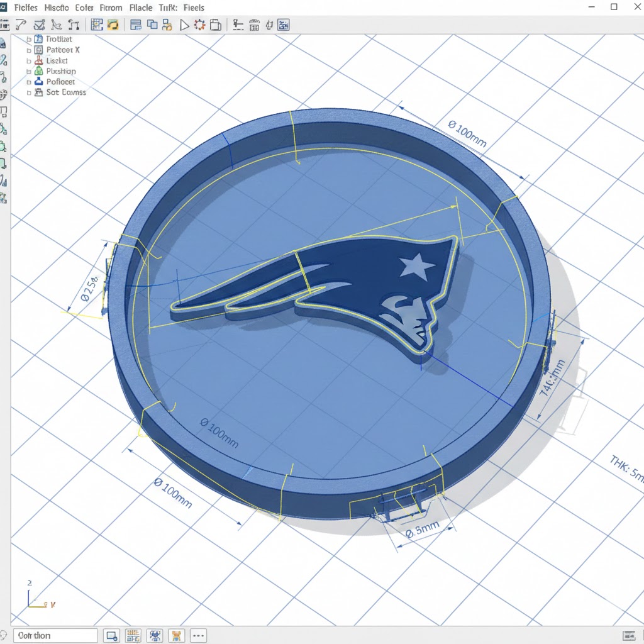This screenshot has width=644, height=644.
Task: Expand the Pateeet X tree node
Action: click(x=29, y=50)
